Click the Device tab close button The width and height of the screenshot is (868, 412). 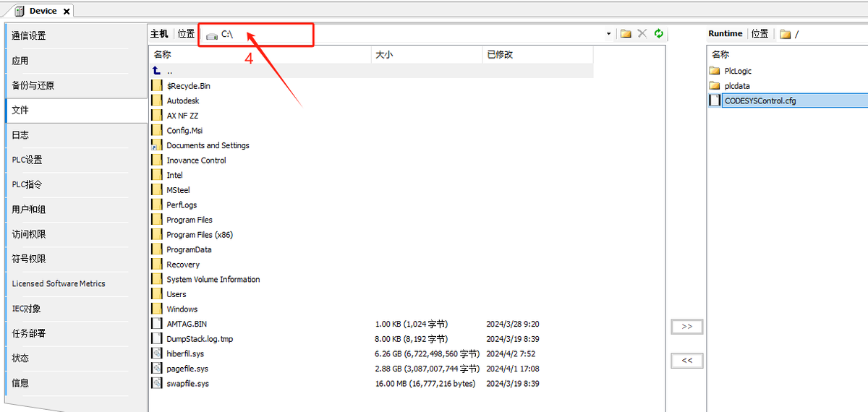67,12
